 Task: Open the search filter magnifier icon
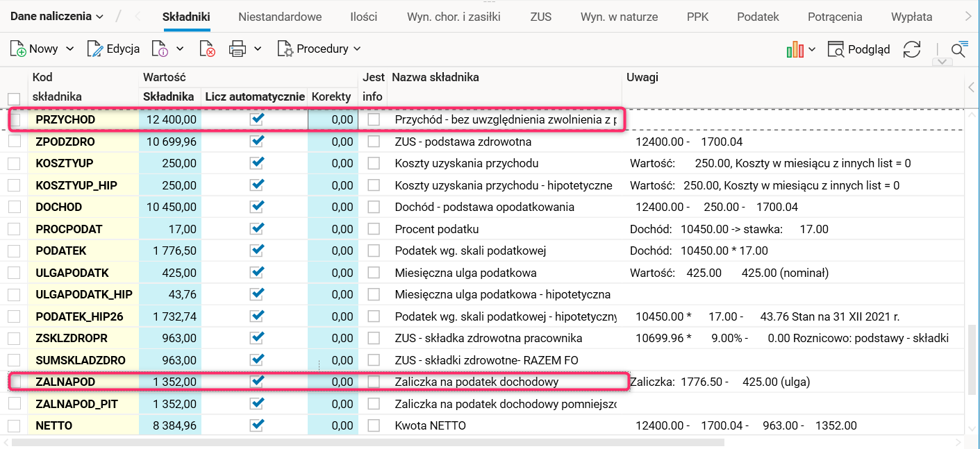click(958, 49)
